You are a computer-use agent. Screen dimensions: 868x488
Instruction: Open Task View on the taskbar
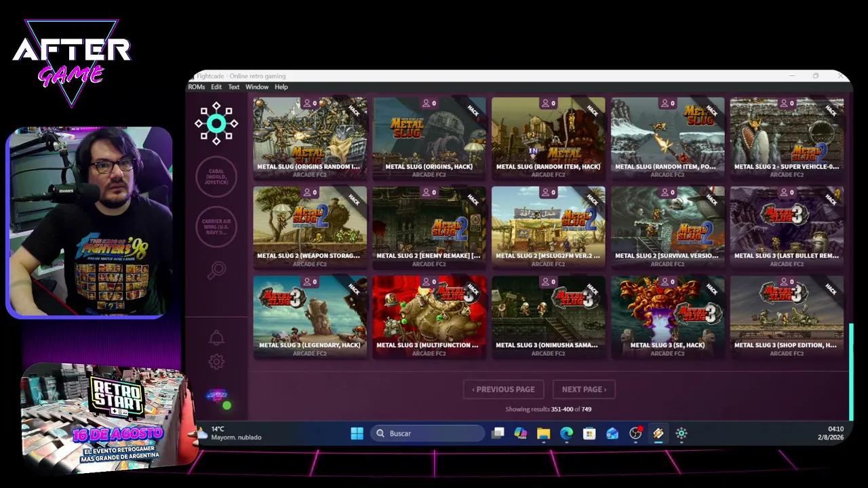498,434
